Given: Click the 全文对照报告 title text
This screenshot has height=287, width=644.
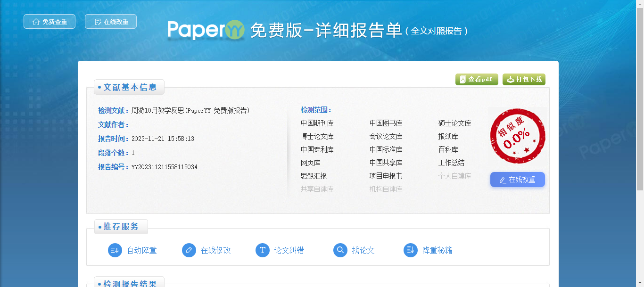Looking at the screenshot, I should [x=436, y=31].
